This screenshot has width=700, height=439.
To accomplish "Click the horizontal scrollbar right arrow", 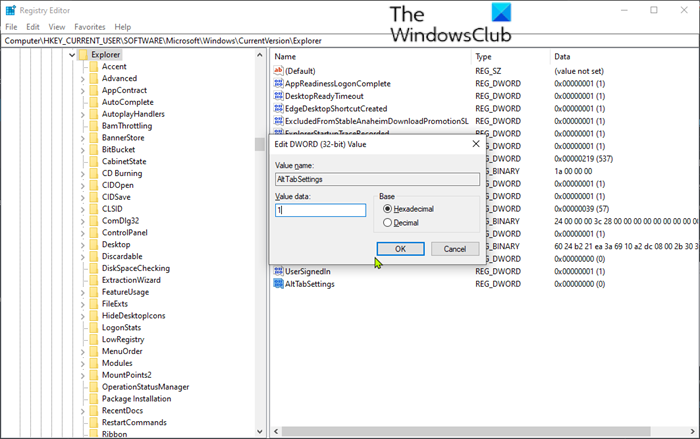I will tap(693, 431).
